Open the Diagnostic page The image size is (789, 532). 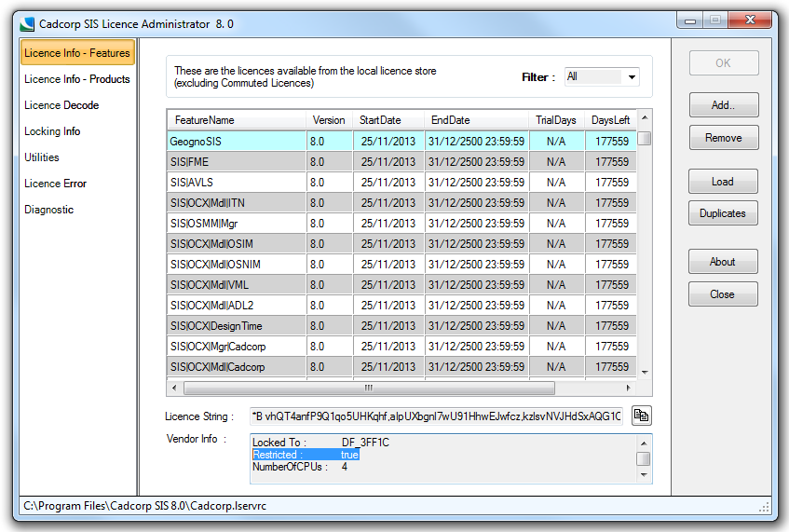(48, 210)
